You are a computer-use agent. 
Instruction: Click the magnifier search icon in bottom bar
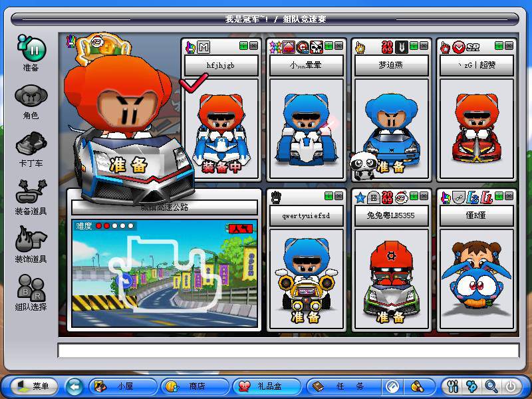click(x=491, y=386)
